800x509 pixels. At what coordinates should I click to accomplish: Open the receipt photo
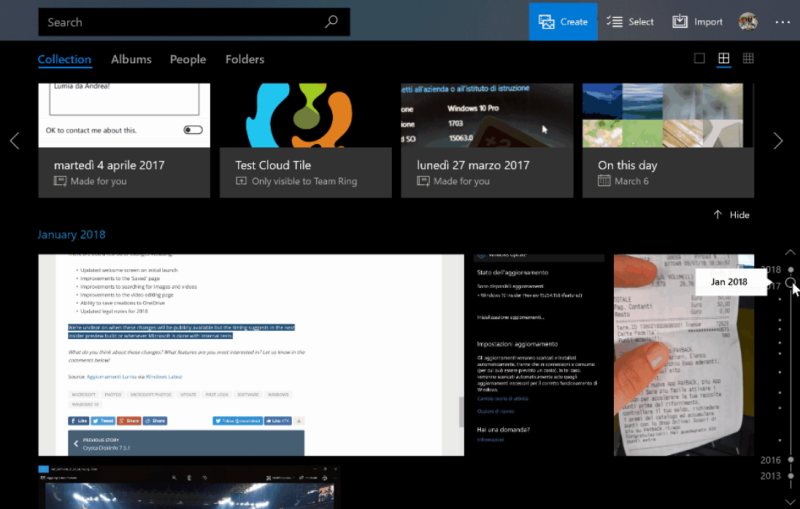coord(684,355)
